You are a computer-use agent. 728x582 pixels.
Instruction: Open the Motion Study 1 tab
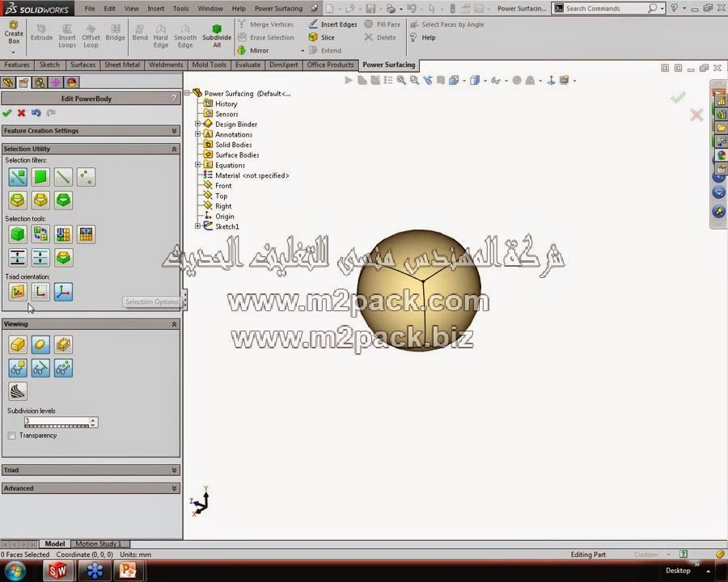click(x=98, y=543)
